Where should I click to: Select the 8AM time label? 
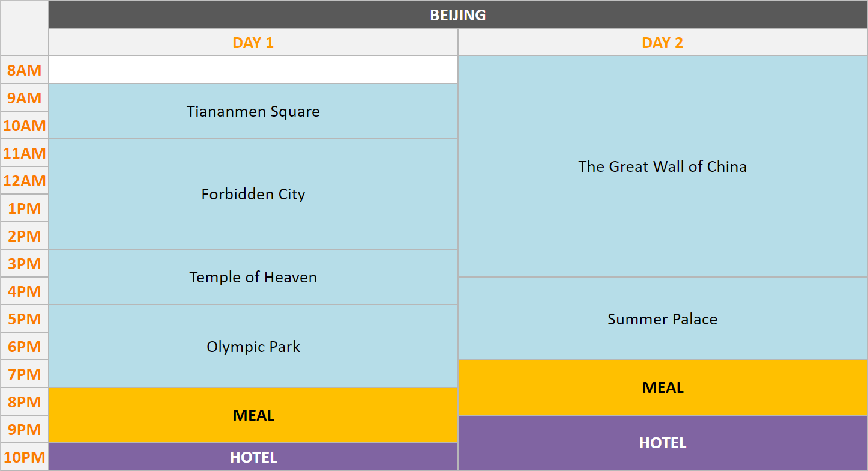(x=25, y=70)
